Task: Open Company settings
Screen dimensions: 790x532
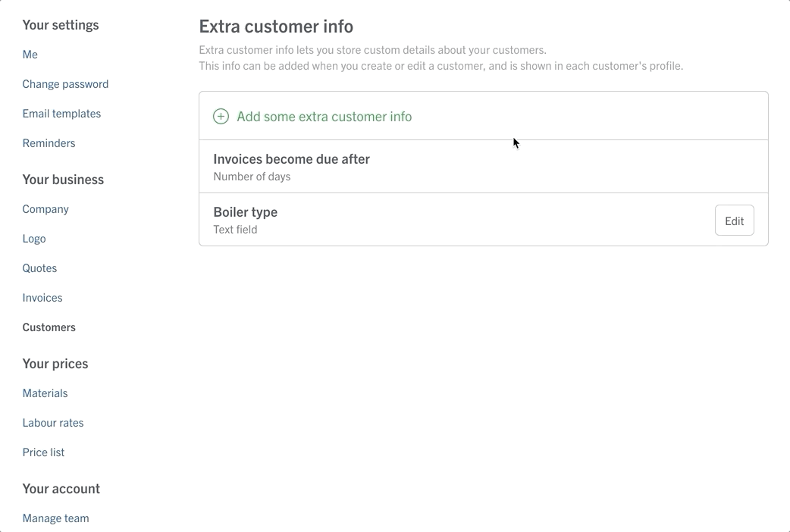Action: coord(45,209)
